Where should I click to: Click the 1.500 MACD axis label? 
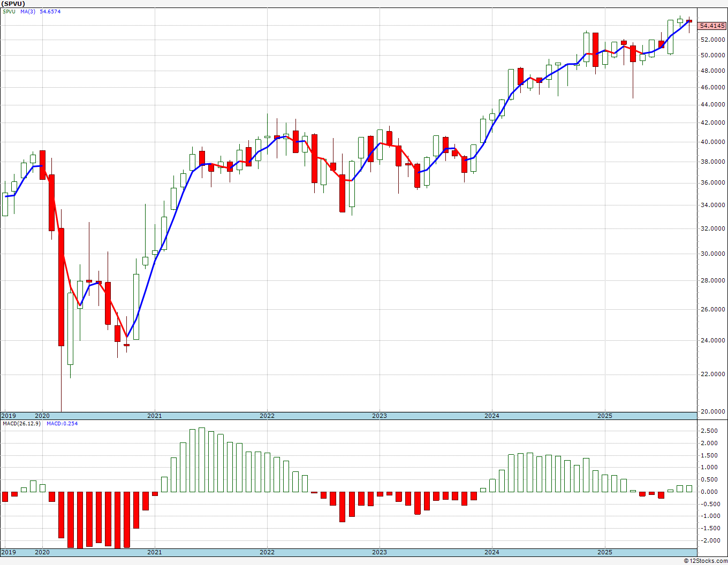coord(709,455)
